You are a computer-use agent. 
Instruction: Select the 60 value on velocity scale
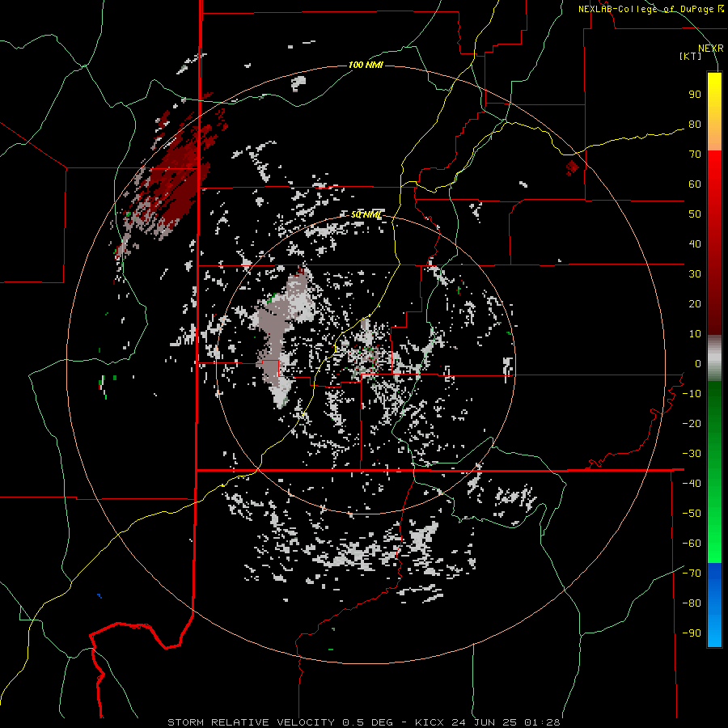(x=695, y=184)
